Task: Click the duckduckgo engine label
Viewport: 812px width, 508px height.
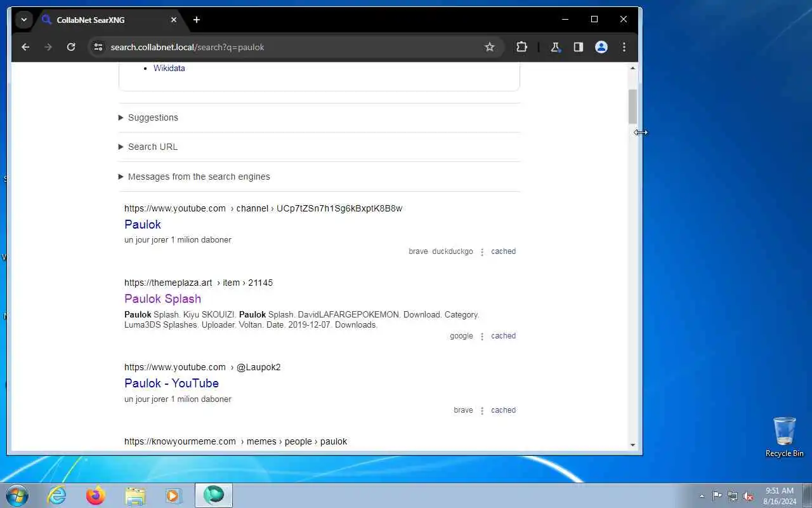Action: click(x=452, y=251)
